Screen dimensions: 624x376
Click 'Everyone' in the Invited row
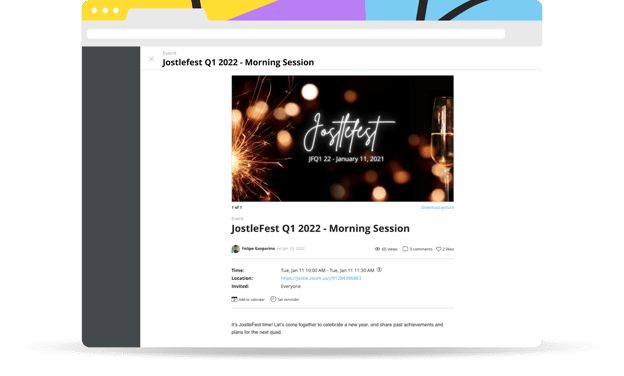coord(291,286)
